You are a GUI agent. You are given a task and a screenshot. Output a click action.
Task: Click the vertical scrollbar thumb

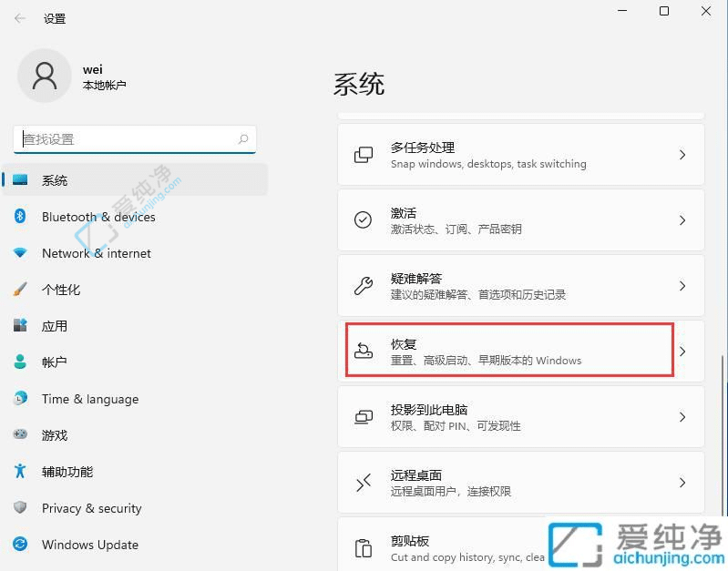(723, 433)
